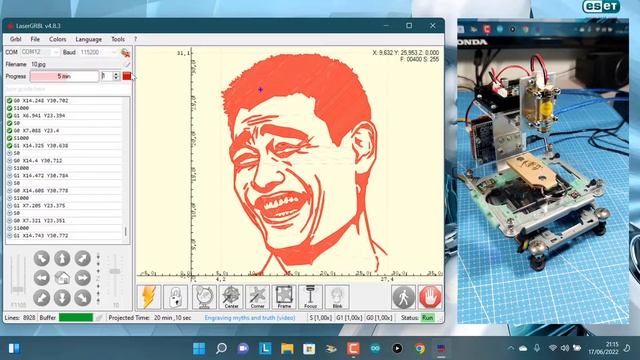640x360 pixels.
Task: Open the File menu
Action: [x=35, y=39]
